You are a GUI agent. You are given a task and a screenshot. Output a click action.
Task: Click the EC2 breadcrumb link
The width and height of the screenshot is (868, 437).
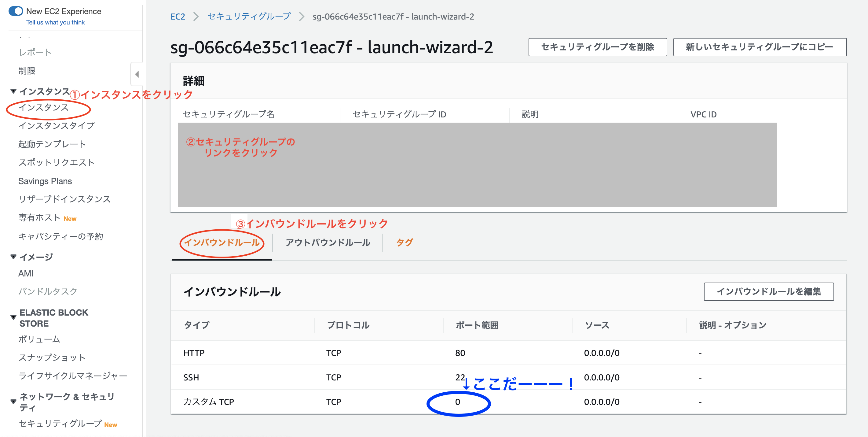point(178,17)
